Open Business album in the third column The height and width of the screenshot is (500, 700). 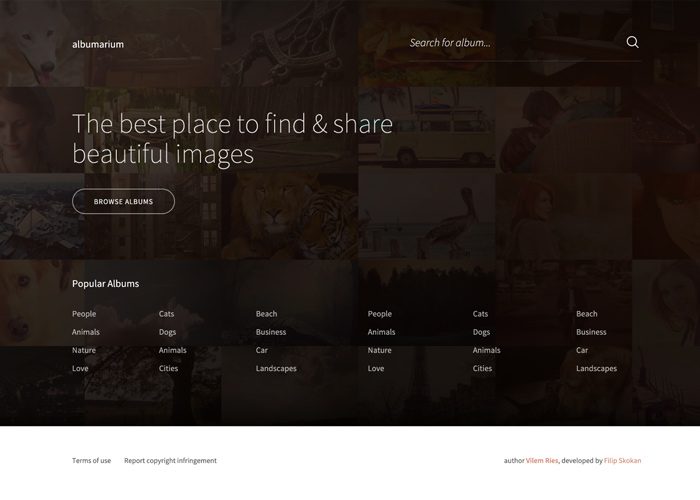point(271,332)
